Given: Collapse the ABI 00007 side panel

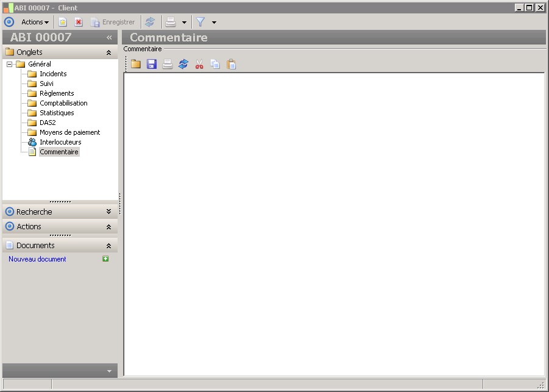Looking at the screenshot, I should coord(109,37).
